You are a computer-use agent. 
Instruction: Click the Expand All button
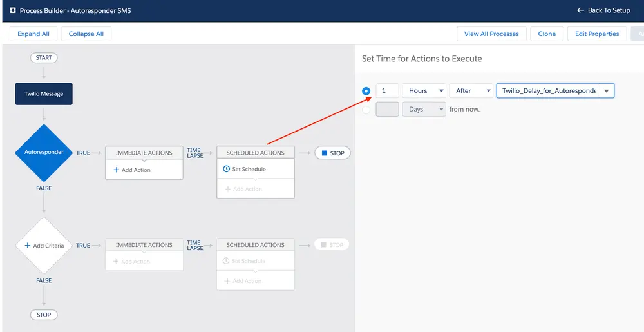33,34
